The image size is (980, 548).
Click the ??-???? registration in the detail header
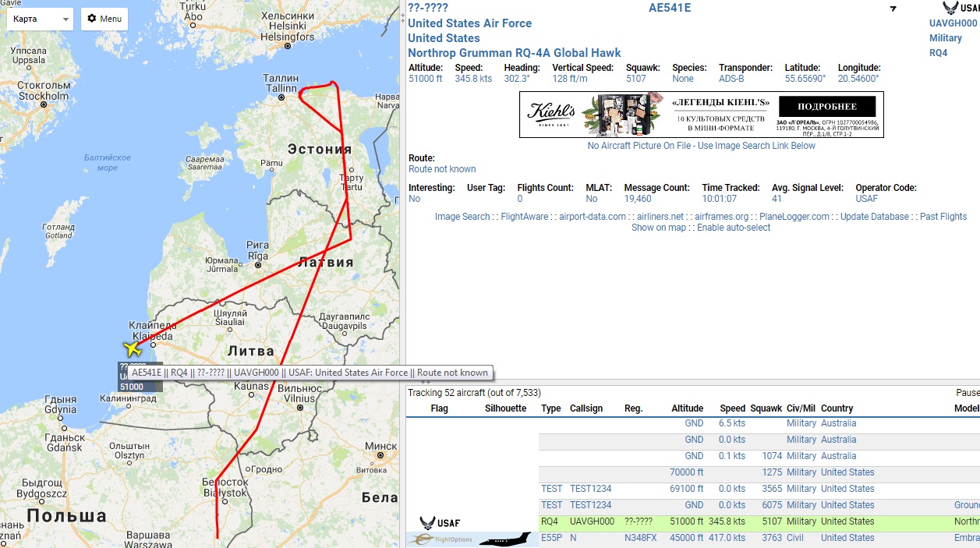pos(427,8)
